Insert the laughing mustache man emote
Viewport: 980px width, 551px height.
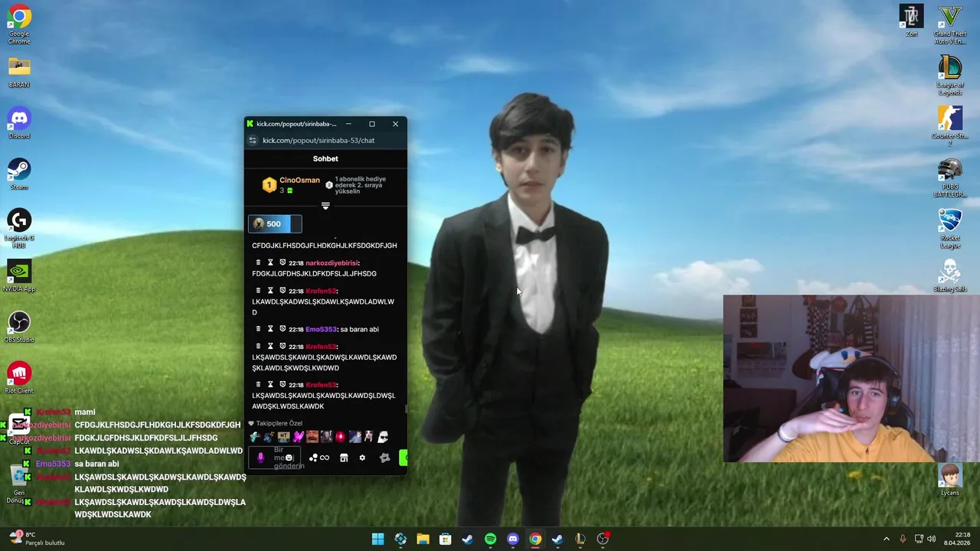pyautogui.click(x=312, y=437)
